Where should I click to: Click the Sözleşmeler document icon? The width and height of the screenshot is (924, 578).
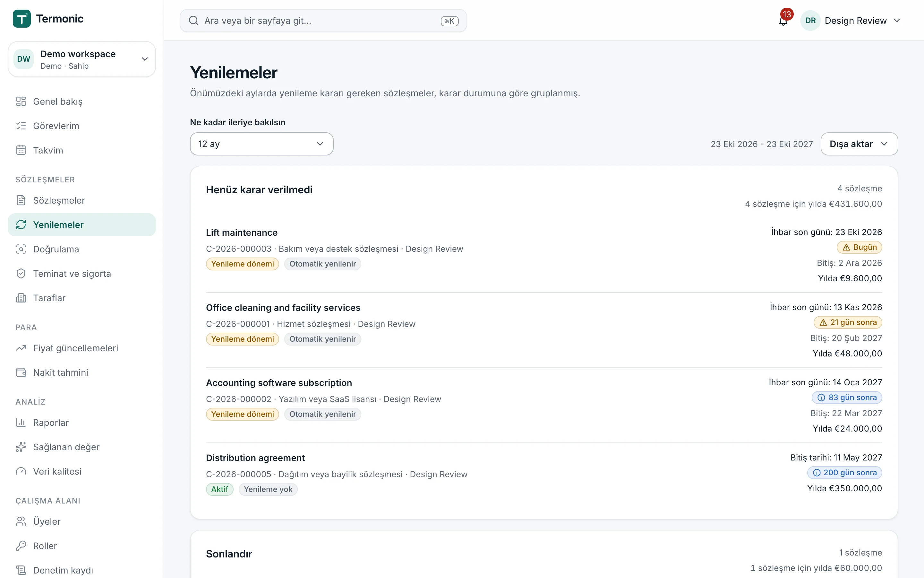point(21,200)
